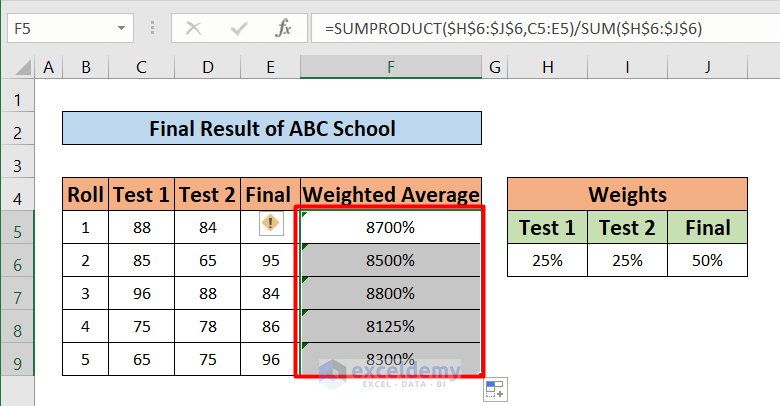780x406 pixels.
Task: Select column F header
Action: point(390,67)
